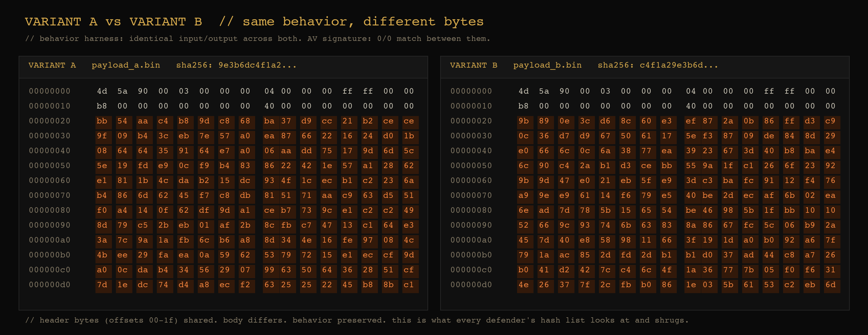
Task: Select offset 000000a0 in Variant A
Action: [x=50, y=240]
